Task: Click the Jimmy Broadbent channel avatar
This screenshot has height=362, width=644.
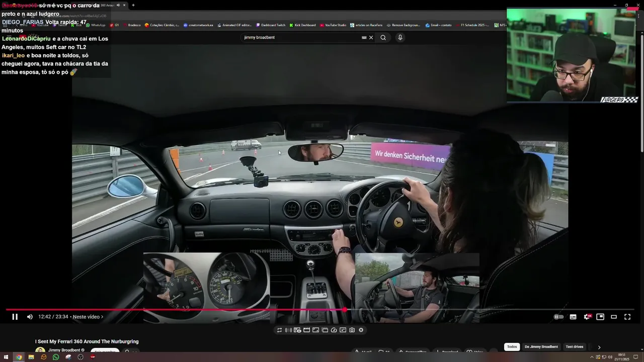Action: tap(40, 350)
